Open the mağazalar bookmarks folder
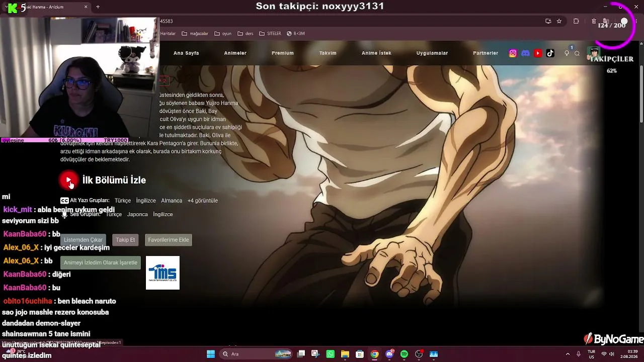The width and height of the screenshot is (644, 362). 195,34
